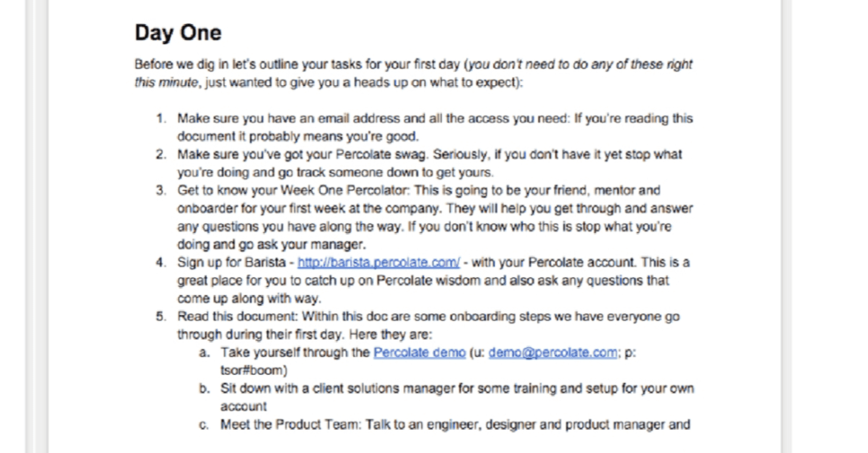Image resolution: width=868 pixels, height=453 pixels.
Task: Open the barista.percolate.com link
Action: 378,262
